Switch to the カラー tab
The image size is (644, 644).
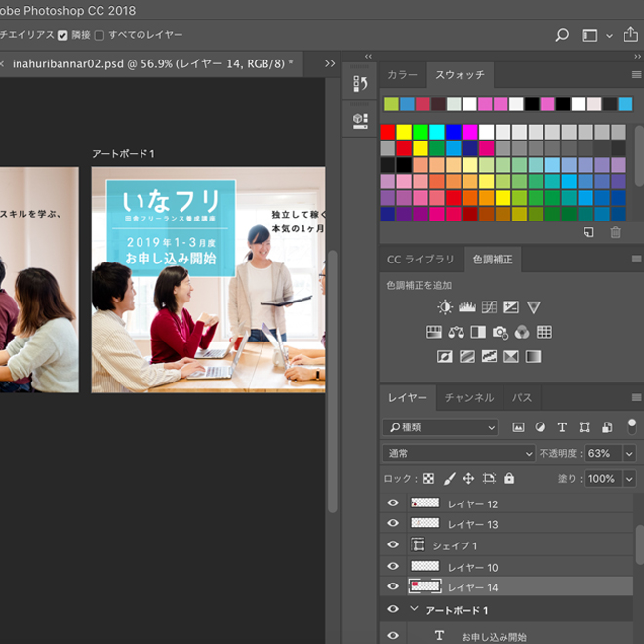(402, 75)
